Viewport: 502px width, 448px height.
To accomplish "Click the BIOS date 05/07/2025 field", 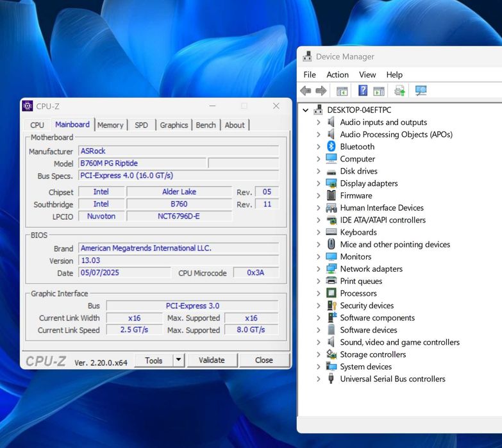I will [124, 272].
